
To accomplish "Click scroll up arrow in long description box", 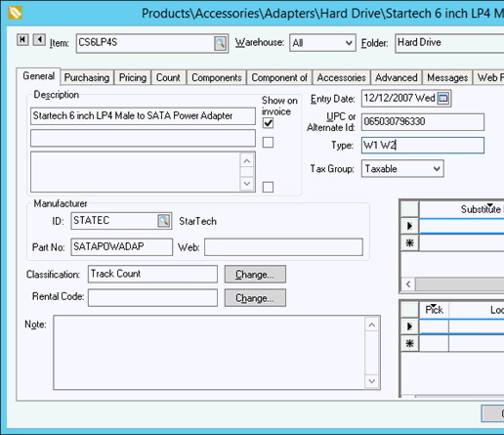I will pyautogui.click(x=247, y=161).
